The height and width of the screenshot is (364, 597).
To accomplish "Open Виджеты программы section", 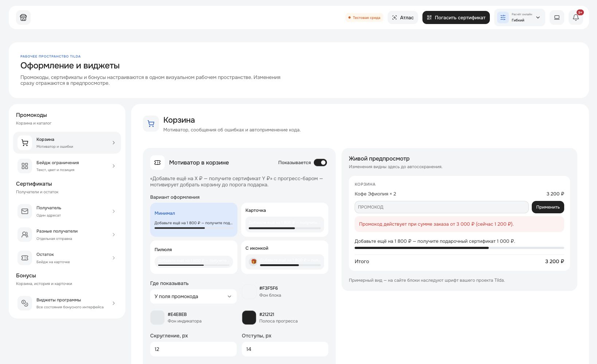I will pyautogui.click(x=67, y=303).
